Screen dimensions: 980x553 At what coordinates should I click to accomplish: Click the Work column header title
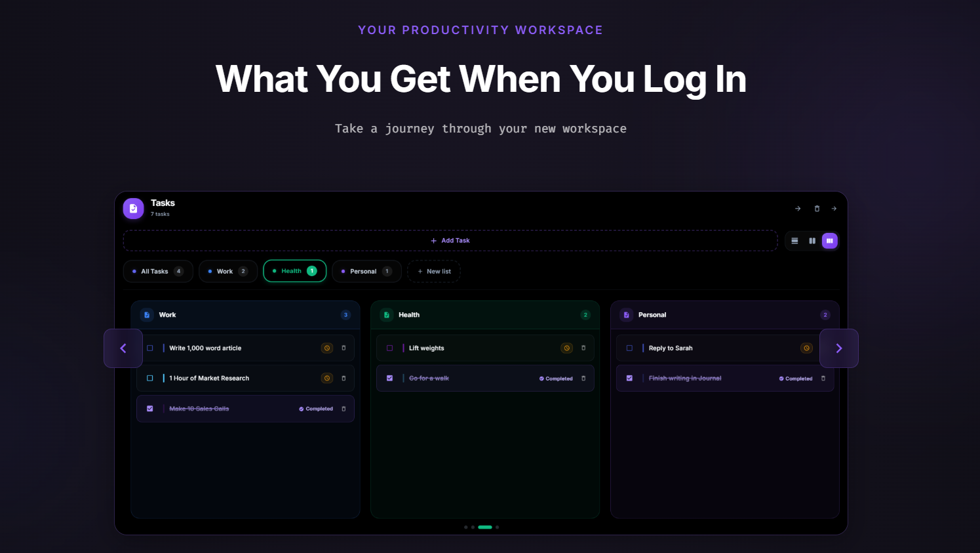pyautogui.click(x=167, y=315)
